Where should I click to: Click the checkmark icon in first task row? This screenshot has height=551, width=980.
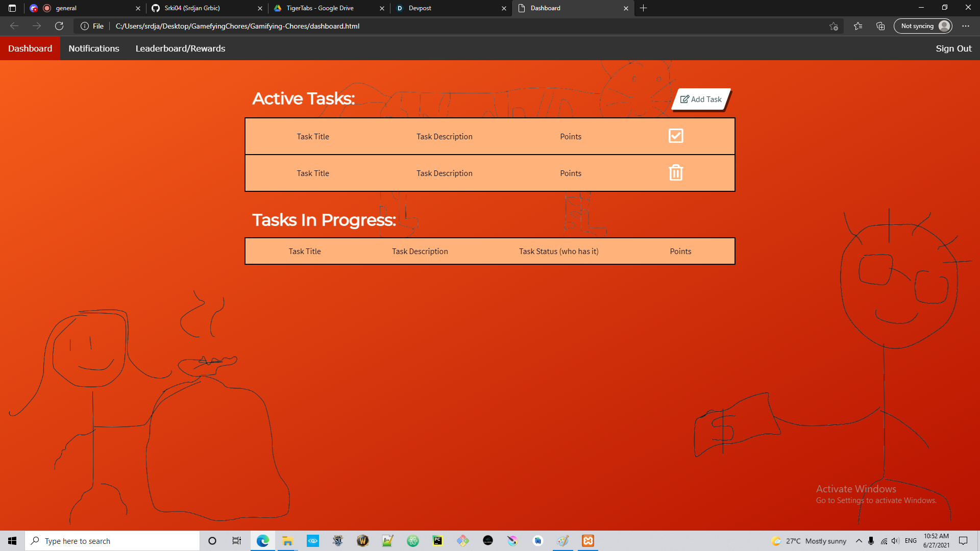[x=675, y=136]
